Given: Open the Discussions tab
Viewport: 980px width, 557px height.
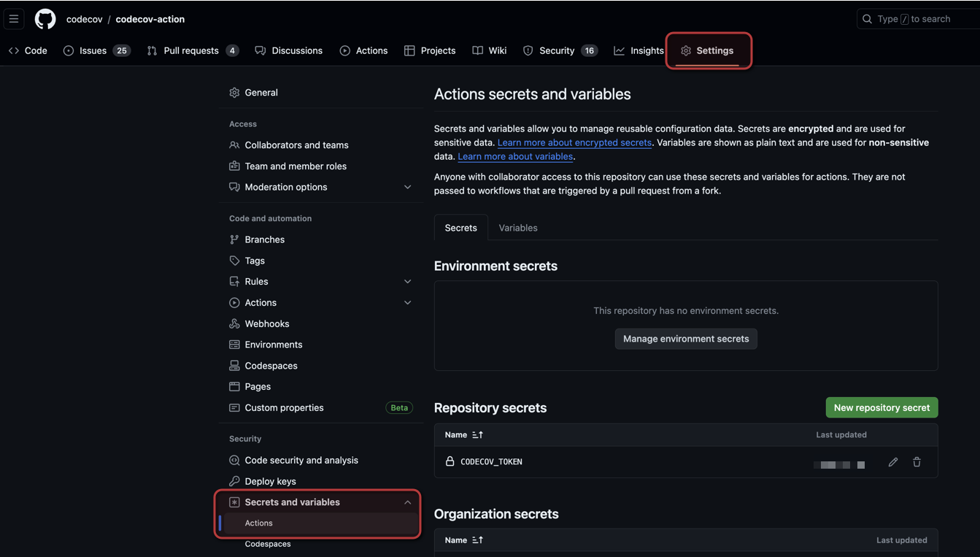Looking at the screenshot, I should tap(289, 50).
